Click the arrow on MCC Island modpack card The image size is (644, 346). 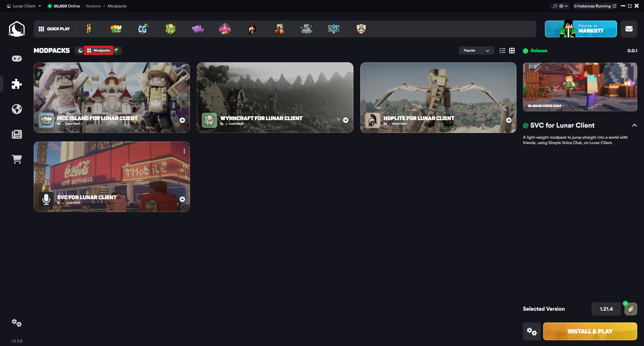[x=182, y=120]
